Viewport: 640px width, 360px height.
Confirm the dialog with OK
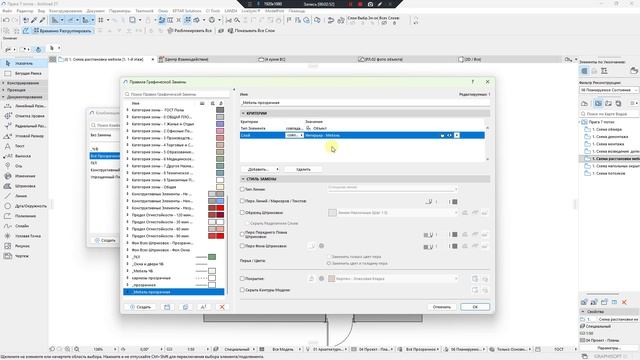475,307
